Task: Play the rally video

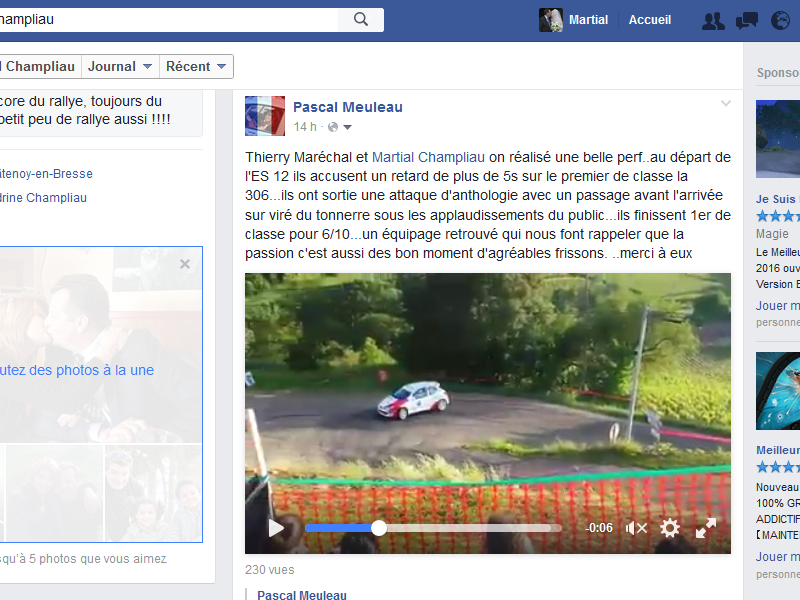Action: point(276,528)
